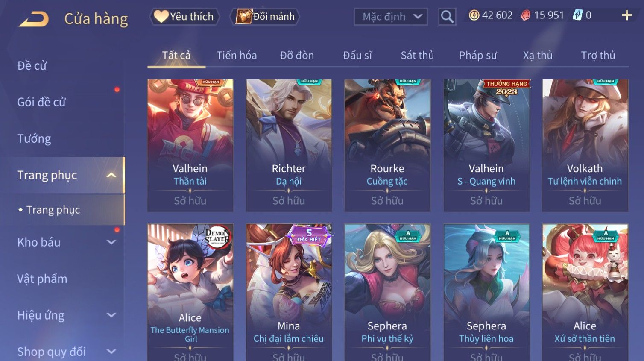
Task: Go to the Tướng sidebar entry
Action: point(34,139)
